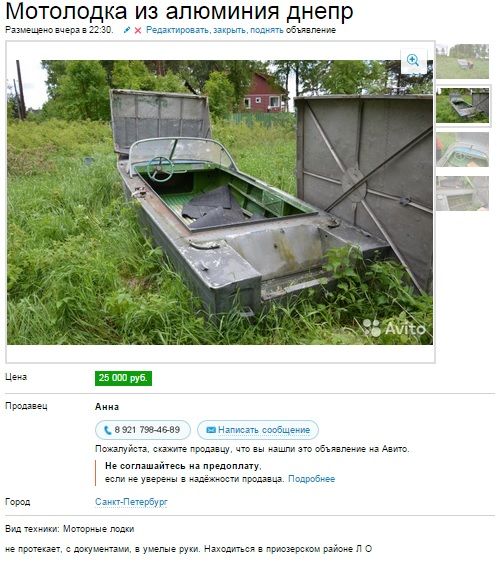Click the envelope message icon

(211, 430)
